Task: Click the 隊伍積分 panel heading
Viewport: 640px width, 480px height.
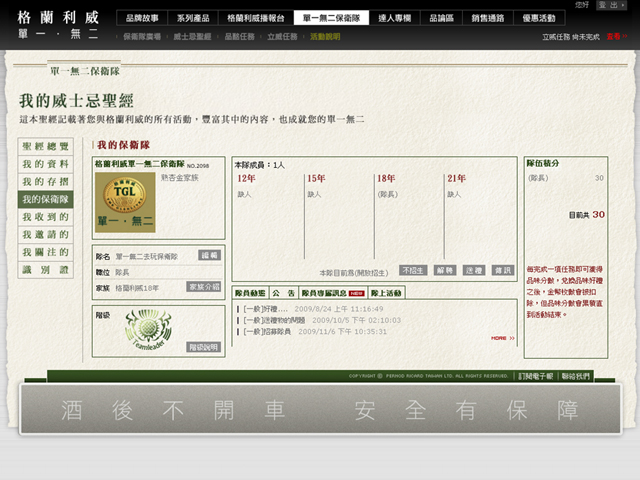Action: 543,163
